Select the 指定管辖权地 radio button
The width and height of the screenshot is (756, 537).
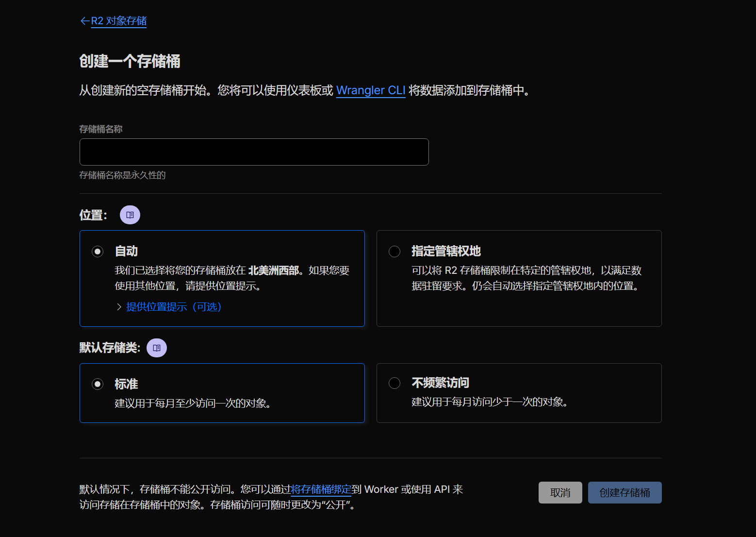tap(394, 252)
